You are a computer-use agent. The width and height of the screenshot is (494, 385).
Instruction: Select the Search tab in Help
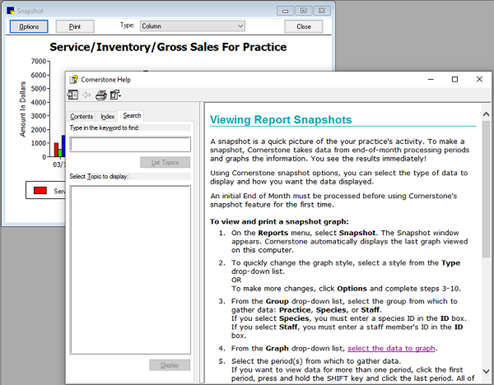(x=132, y=116)
